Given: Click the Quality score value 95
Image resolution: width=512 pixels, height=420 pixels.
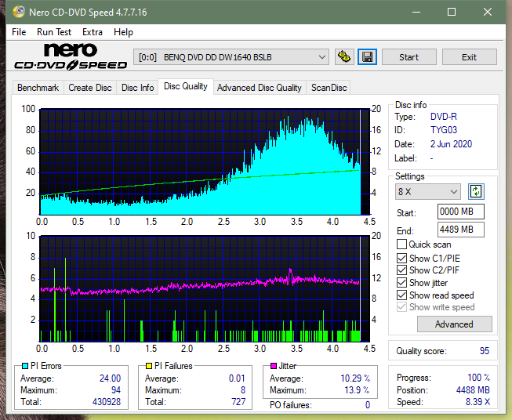Looking at the screenshot, I should (x=485, y=351).
